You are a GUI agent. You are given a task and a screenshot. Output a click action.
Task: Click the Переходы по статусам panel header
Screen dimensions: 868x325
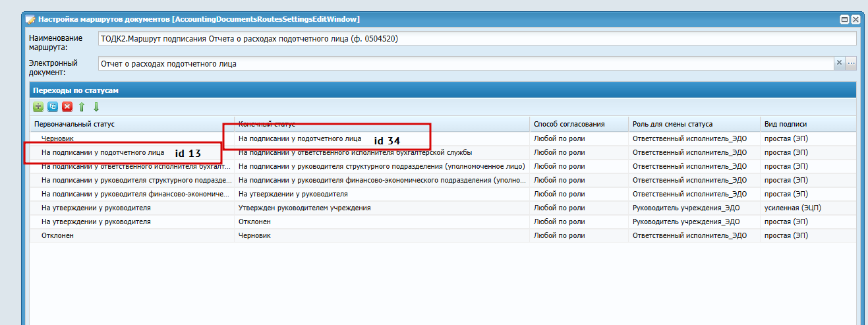pos(443,90)
